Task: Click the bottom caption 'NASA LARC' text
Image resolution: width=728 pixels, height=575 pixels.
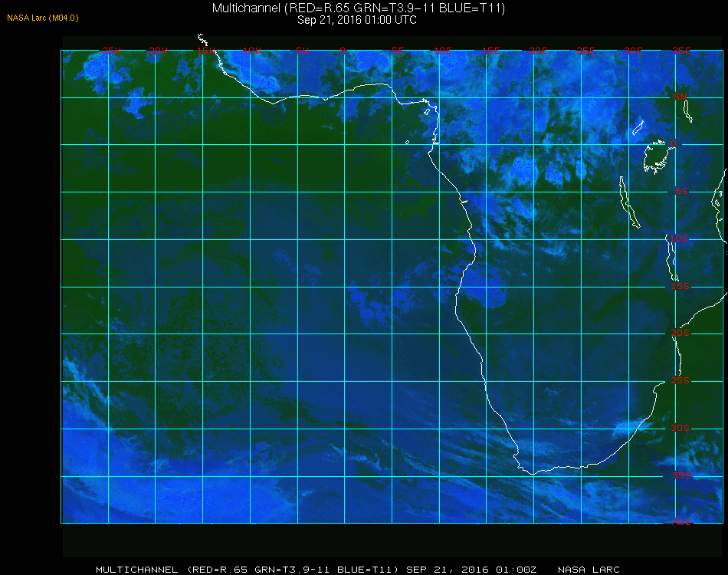Action: pos(589,570)
